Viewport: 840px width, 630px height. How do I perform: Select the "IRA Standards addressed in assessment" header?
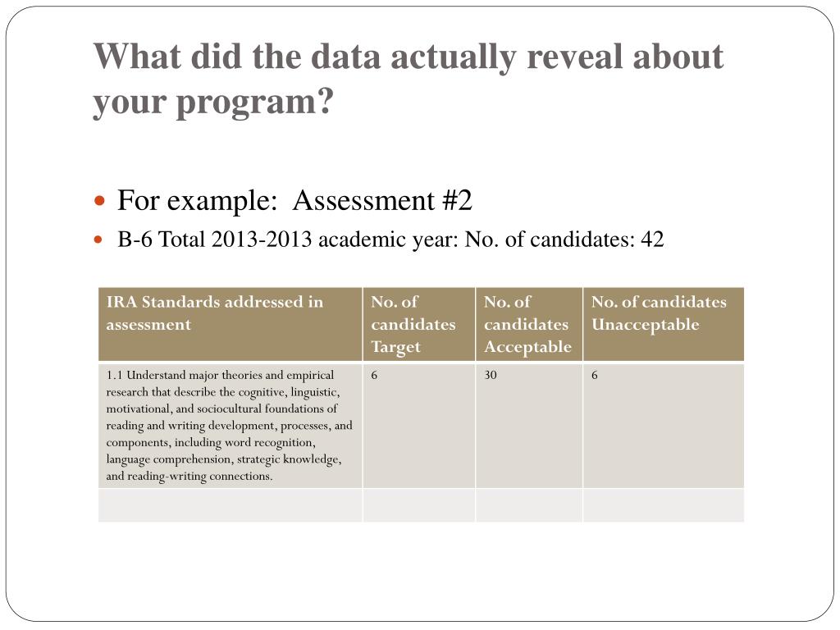coord(215,313)
